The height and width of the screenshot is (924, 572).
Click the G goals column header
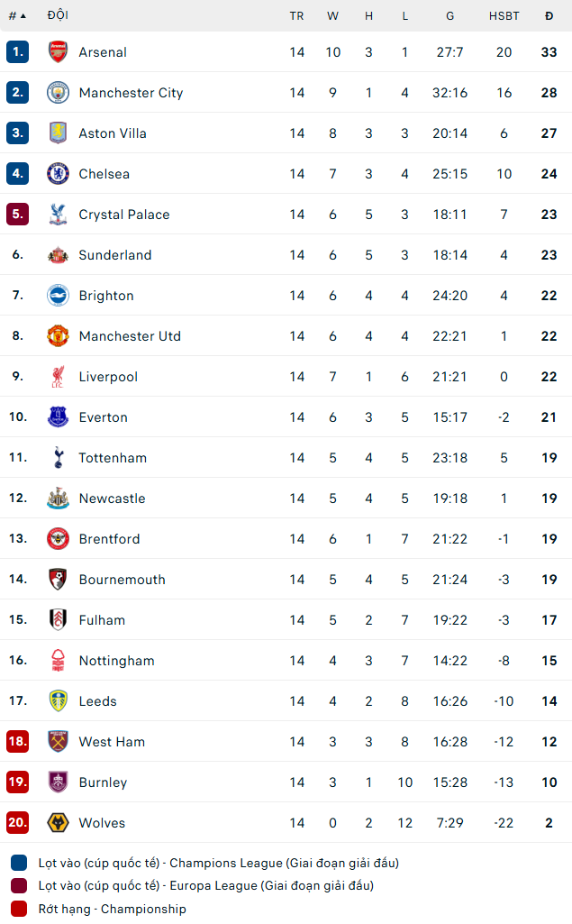(x=449, y=15)
